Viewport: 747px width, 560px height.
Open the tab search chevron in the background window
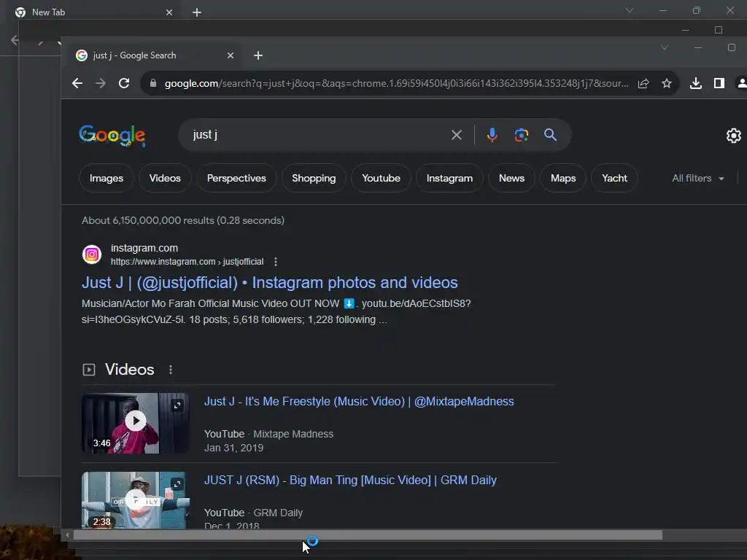(630, 10)
